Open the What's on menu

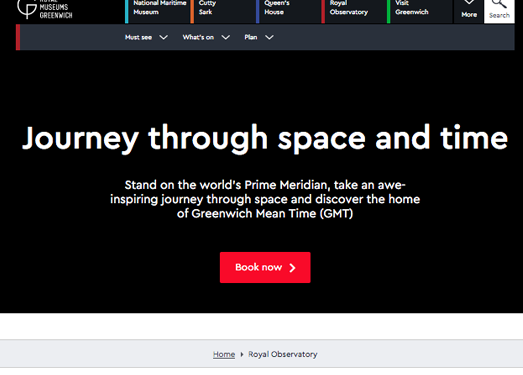pos(198,37)
